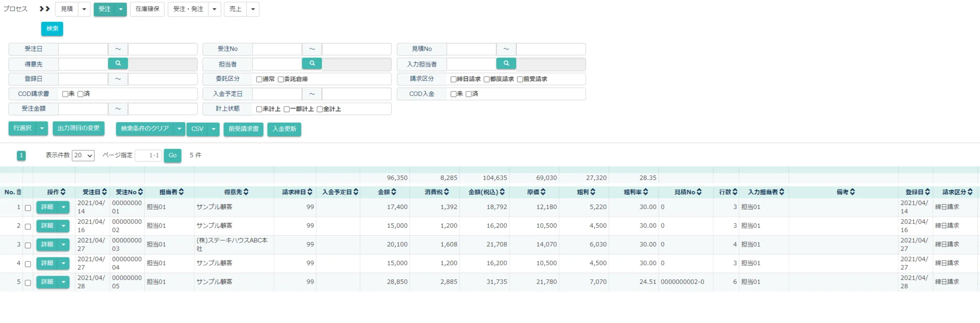Screen dimensions: 980x323
Task: Sort by the 担当者 column arrows
Action: (181, 192)
